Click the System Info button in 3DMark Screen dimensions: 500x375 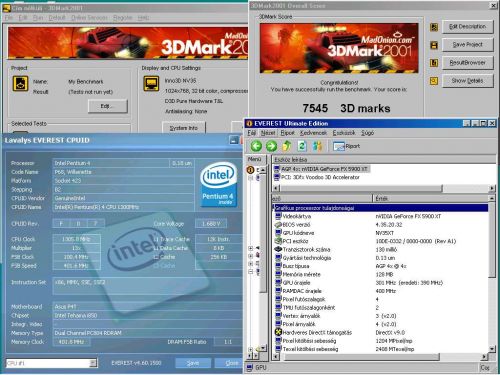pyautogui.click(x=184, y=128)
